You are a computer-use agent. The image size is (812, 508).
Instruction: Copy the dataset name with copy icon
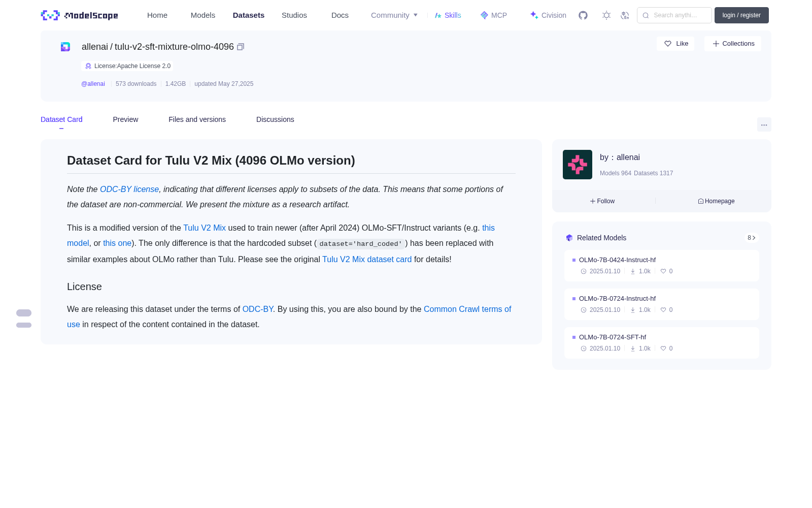pyautogui.click(x=241, y=47)
